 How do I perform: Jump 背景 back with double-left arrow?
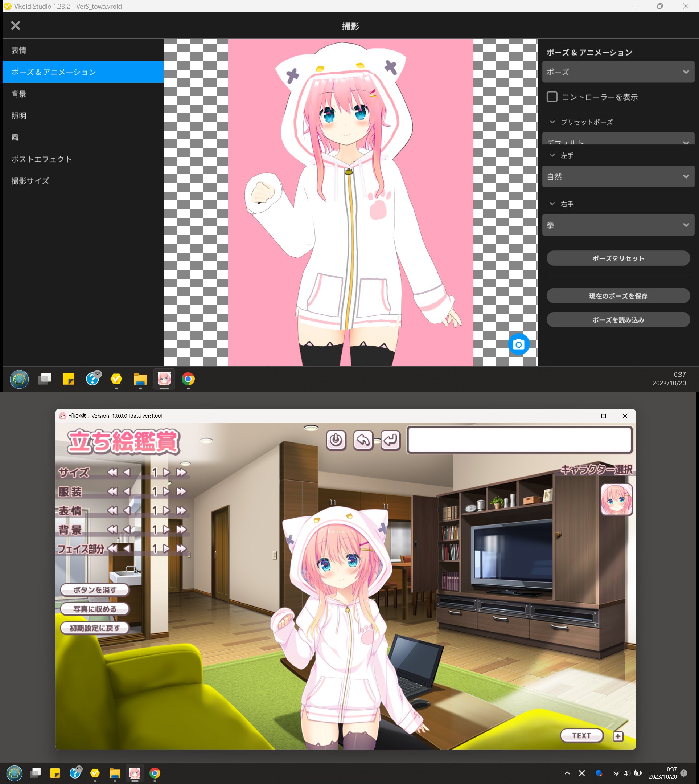(112, 530)
